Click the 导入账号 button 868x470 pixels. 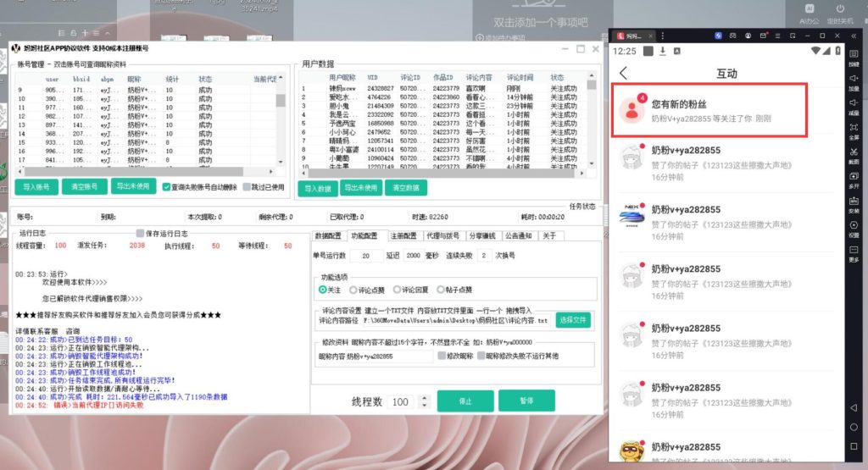pos(36,186)
